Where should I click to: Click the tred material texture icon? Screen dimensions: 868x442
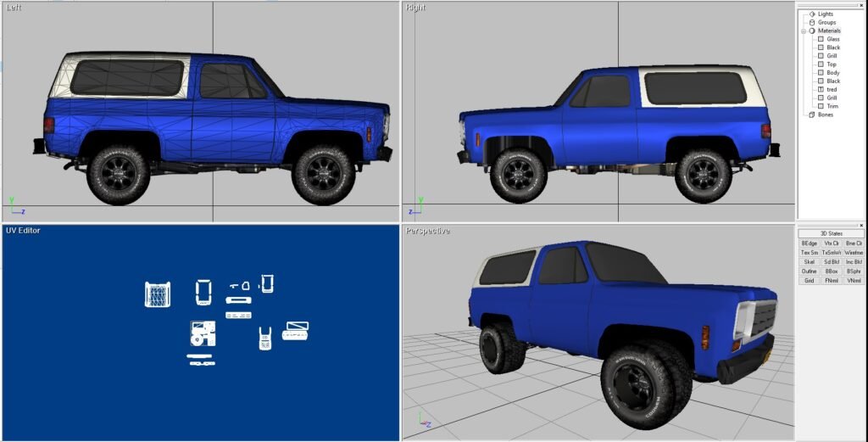821,89
